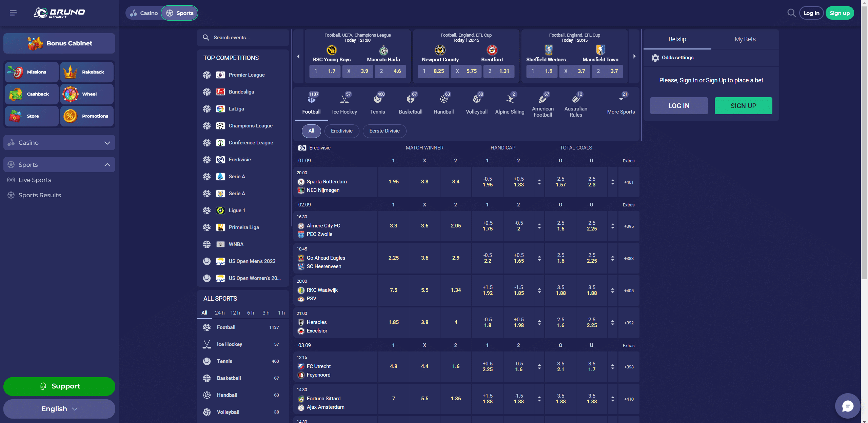
Task: Open Cashback tile
Action: [x=32, y=94]
